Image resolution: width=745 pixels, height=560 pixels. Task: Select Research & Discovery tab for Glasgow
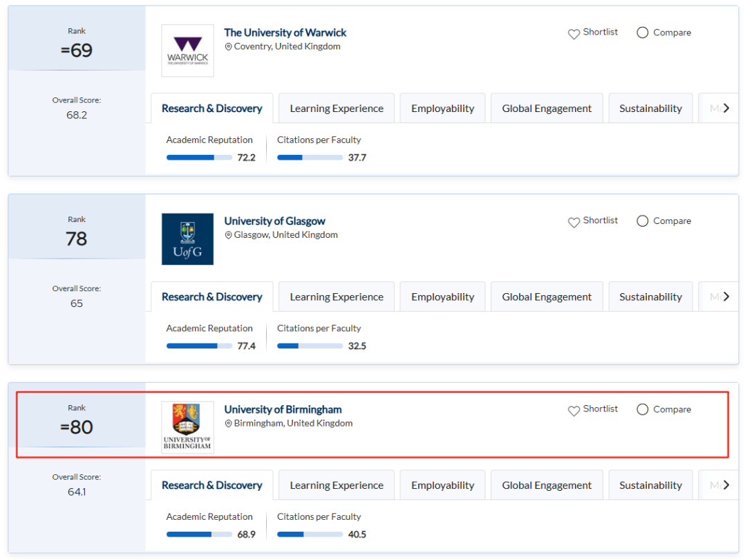point(212,297)
